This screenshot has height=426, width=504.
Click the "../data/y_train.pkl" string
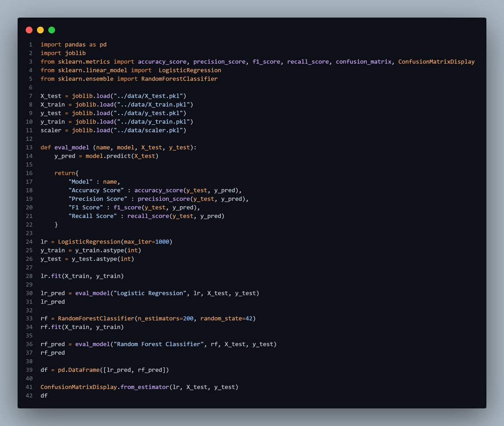coord(153,121)
